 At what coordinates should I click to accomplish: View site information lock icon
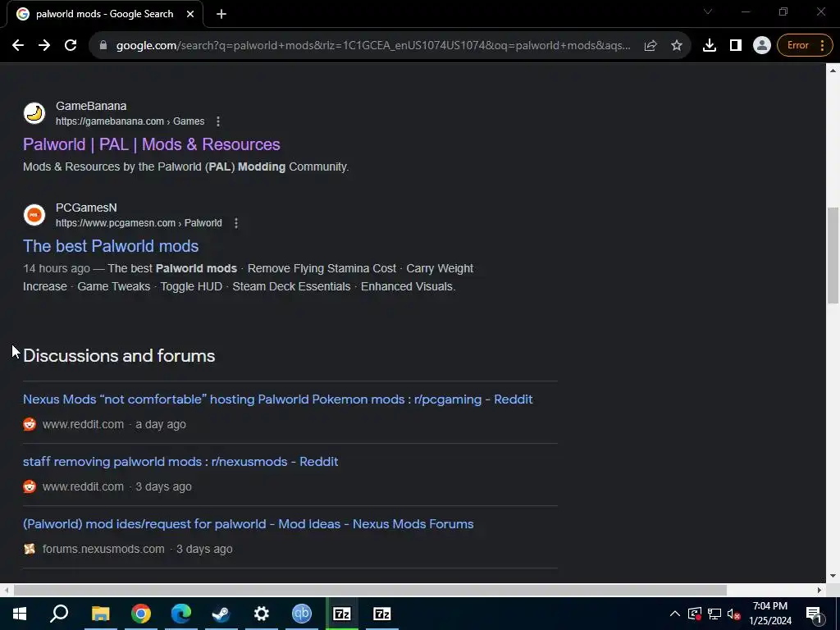tap(103, 46)
